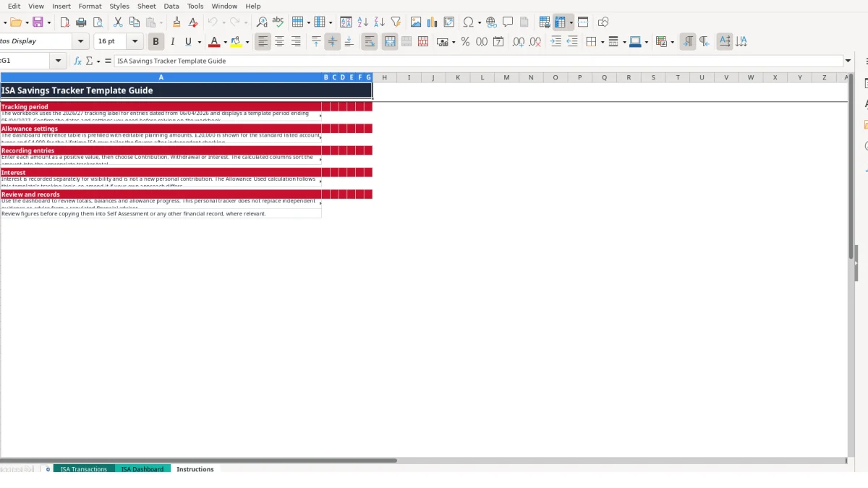868x488 pixels.
Task: Click the Export as PDF icon
Action: click(64, 22)
